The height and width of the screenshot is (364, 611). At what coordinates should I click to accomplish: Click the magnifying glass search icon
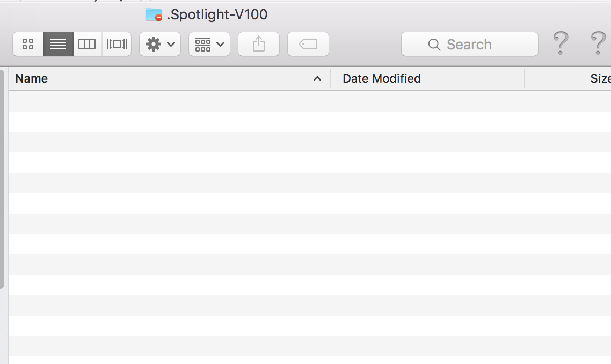(434, 45)
